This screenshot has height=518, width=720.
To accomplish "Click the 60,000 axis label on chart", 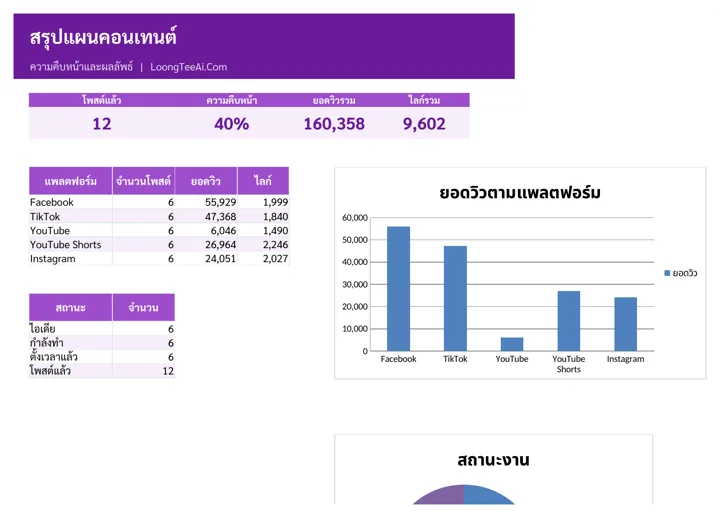I will click(x=355, y=218).
